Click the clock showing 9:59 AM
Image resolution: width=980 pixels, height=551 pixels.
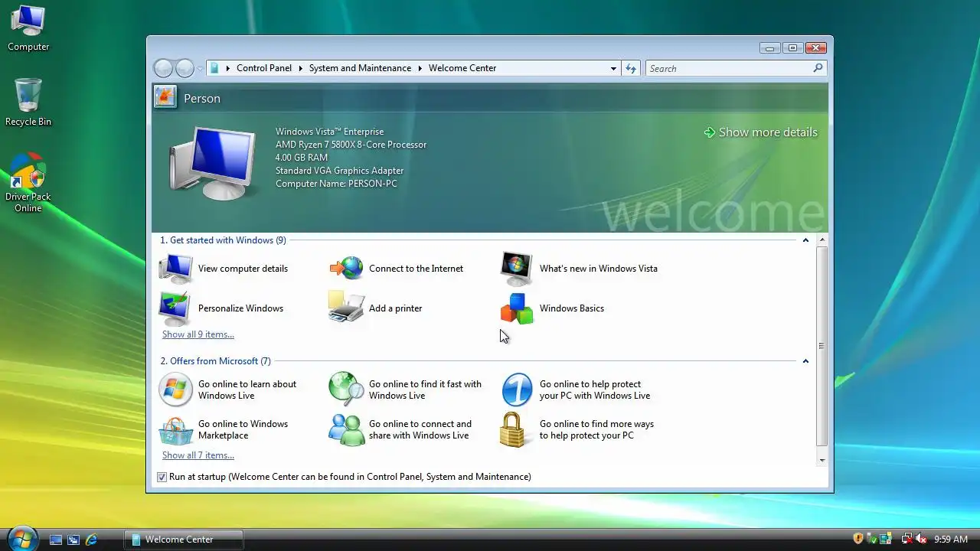[x=951, y=540]
